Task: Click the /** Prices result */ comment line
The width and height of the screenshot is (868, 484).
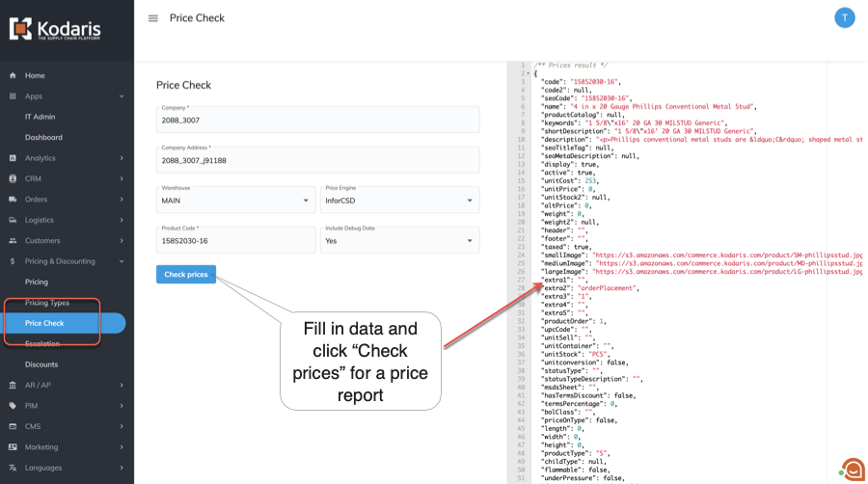Action: [x=570, y=66]
